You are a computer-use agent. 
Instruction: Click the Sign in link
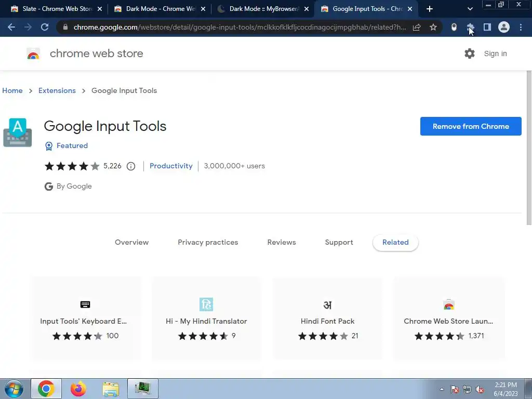pos(495,54)
